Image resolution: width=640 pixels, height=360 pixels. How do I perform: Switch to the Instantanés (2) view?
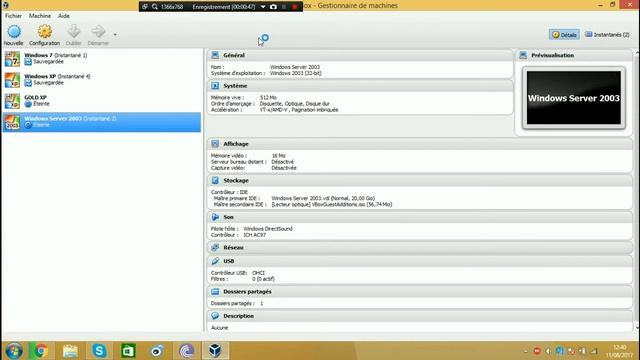point(607,35)
